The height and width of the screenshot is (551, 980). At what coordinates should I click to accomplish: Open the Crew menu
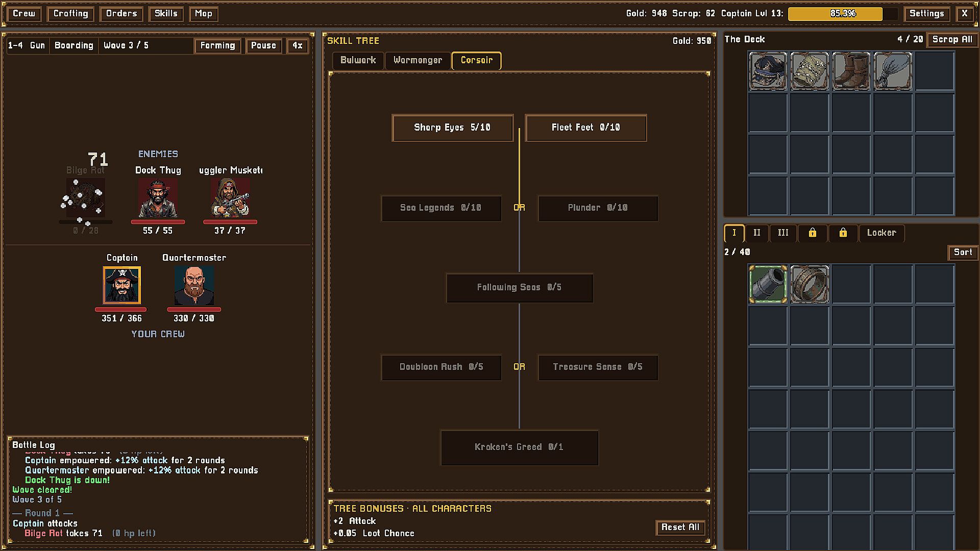tap(24, 14)
